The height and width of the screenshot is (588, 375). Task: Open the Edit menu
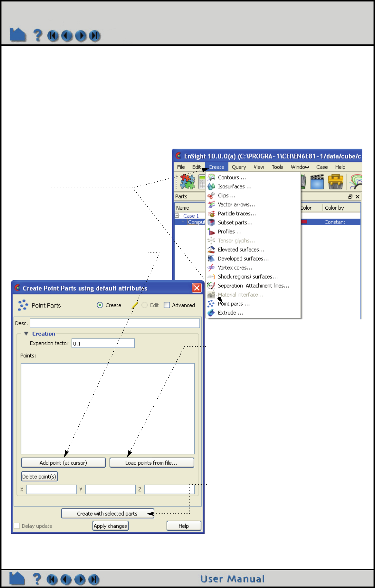point(197,167)
